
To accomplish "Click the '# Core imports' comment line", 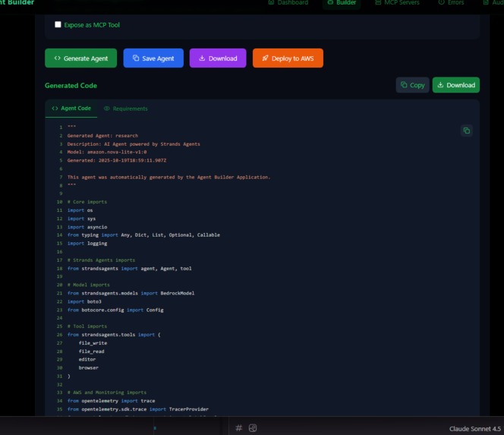I will (x=87, y=202).
